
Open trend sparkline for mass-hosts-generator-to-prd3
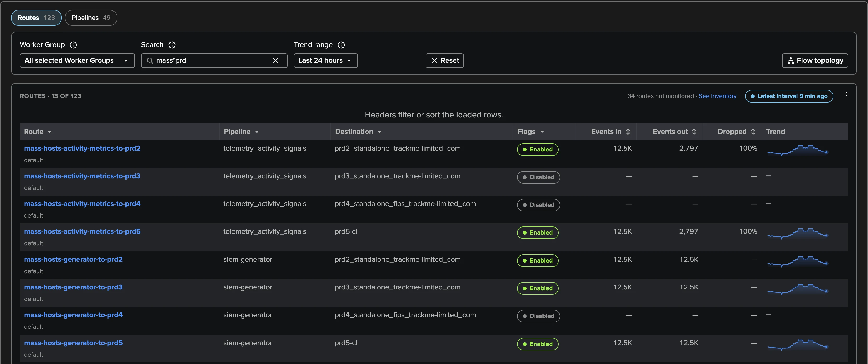(x=798, y=289)
